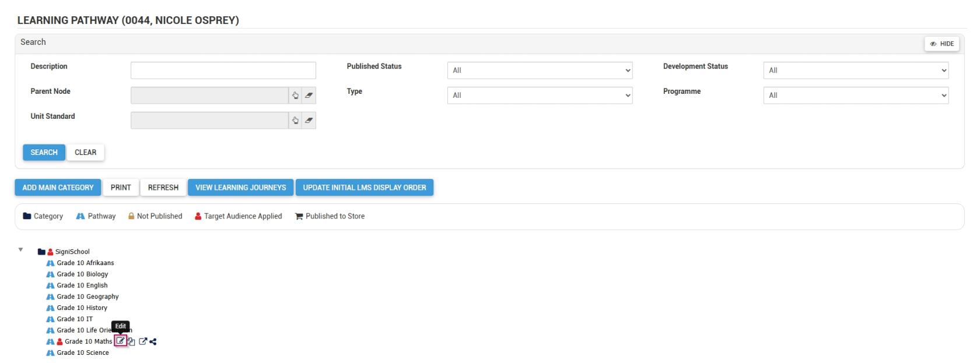Click the pathway icon beside Grade 10 Geography

click(x=50, y=297)
